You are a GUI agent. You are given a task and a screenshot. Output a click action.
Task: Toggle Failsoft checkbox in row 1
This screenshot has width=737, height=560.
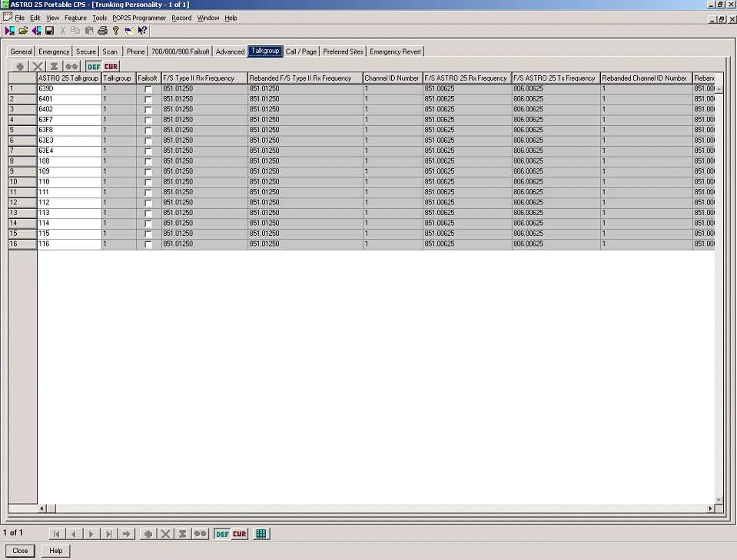(x=148, y=89)
